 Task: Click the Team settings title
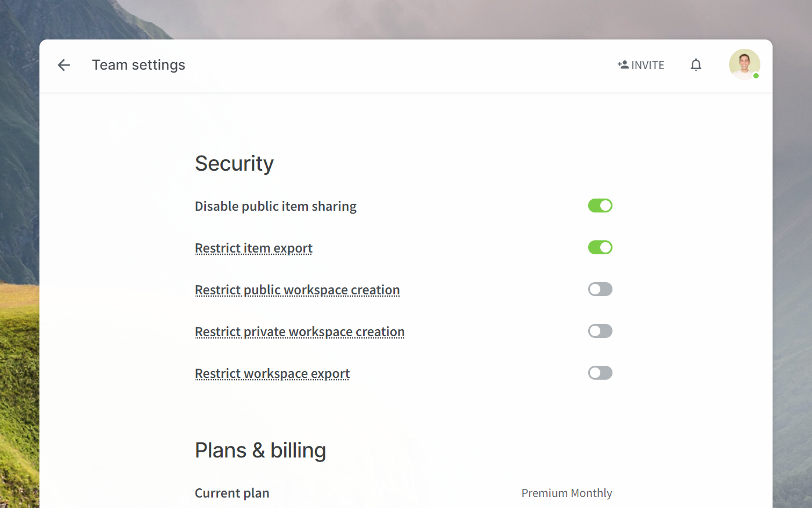coord(139,65)
